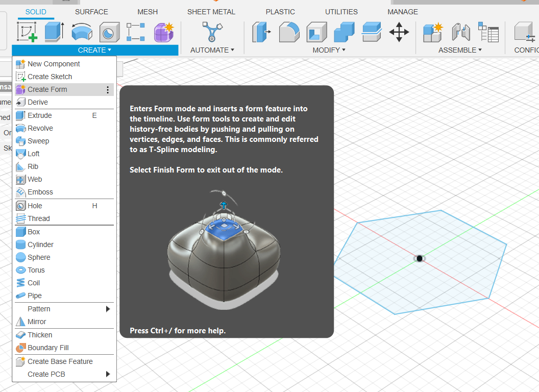Screen dimensions: 539x392
Task: Click the Move/Copy arrows icon
Action: [x=399, y=32]
